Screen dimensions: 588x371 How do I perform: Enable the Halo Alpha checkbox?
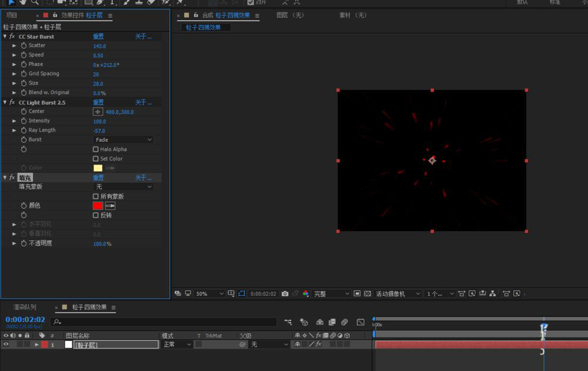(96, 149)
